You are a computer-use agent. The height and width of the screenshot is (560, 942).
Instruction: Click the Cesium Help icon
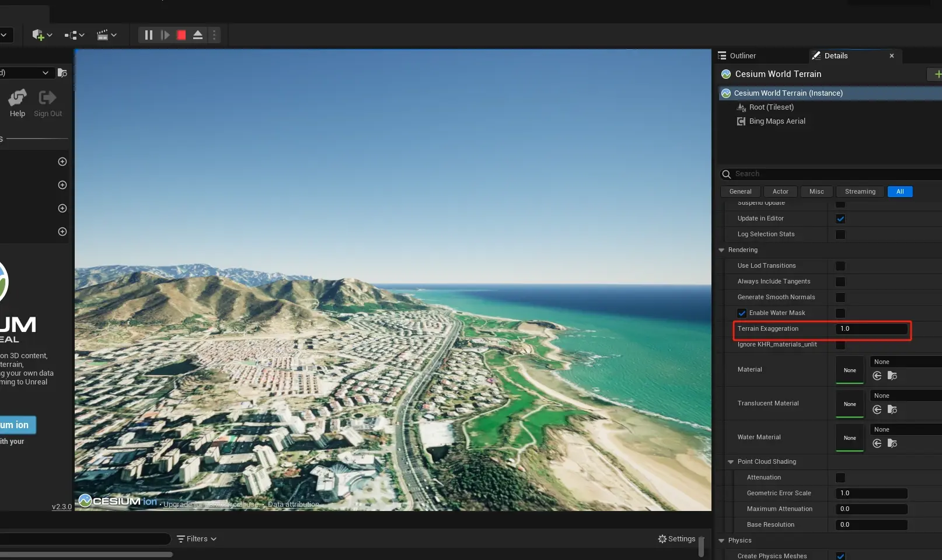(18, 97)
